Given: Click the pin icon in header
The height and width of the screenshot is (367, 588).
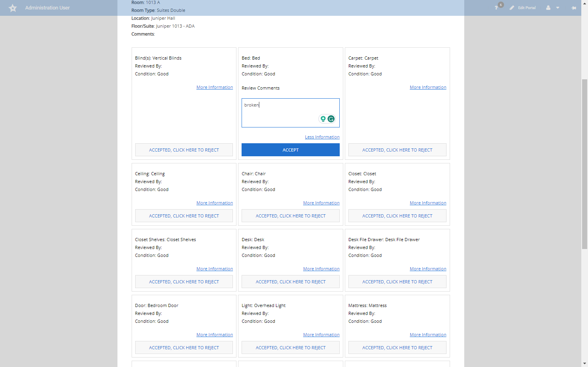Looking at the screenshot, I should (x=574, y=8).
